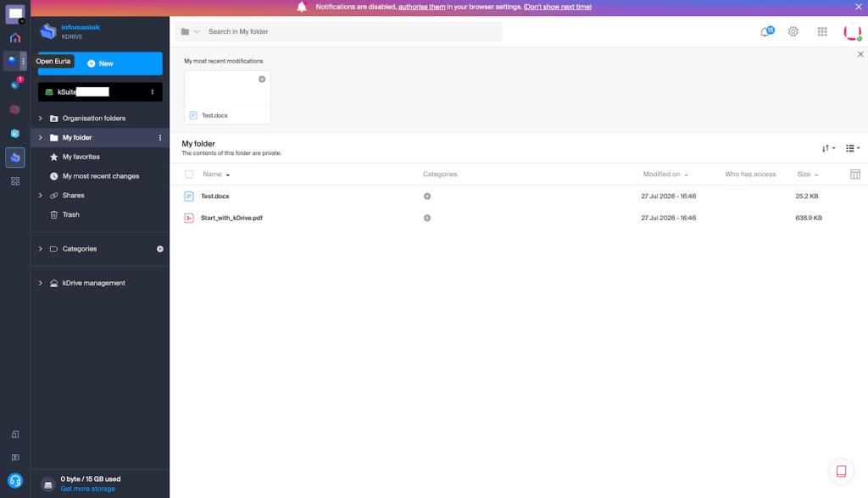Expand the Categories section

[41, 249]
